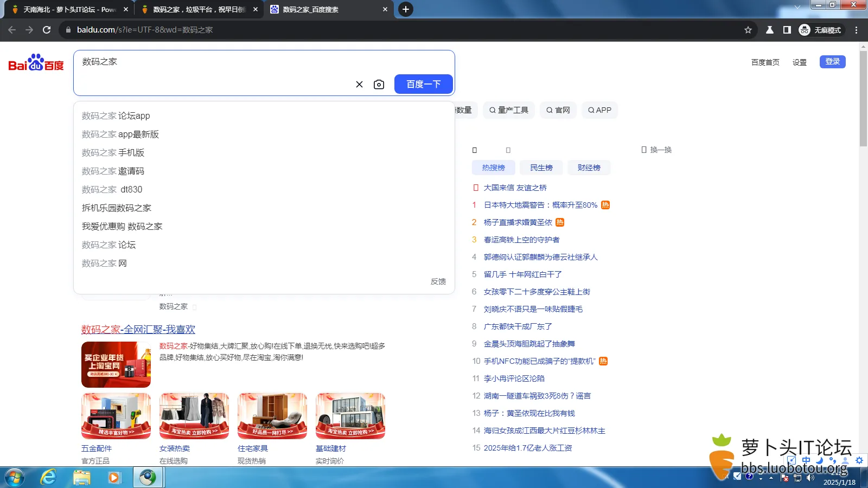
Task: Open result 数码之家-全网汇聚-我喜欢
Action: (138, 329)
